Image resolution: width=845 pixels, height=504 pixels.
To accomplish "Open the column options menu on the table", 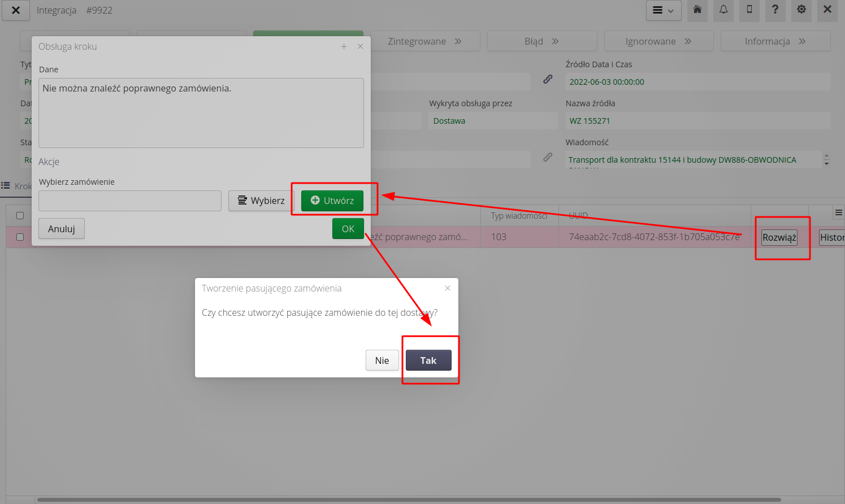I will click(x=840, y=212).
